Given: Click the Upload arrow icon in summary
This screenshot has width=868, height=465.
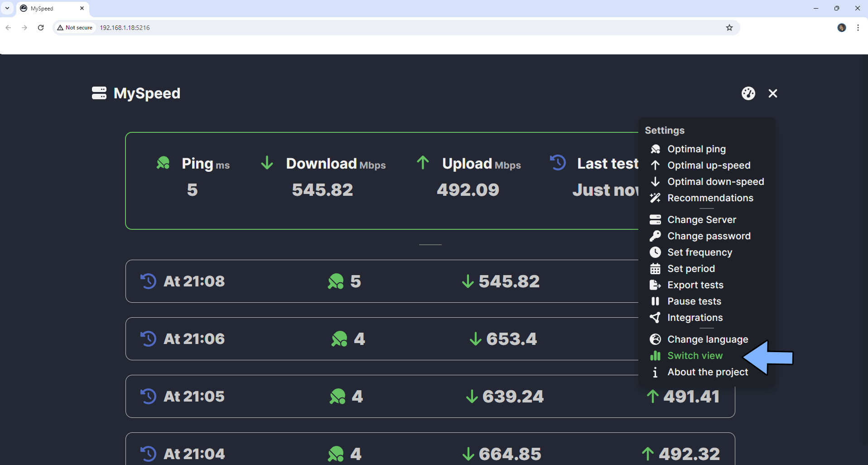Looking at the screenshot, I should coord(423,163).
